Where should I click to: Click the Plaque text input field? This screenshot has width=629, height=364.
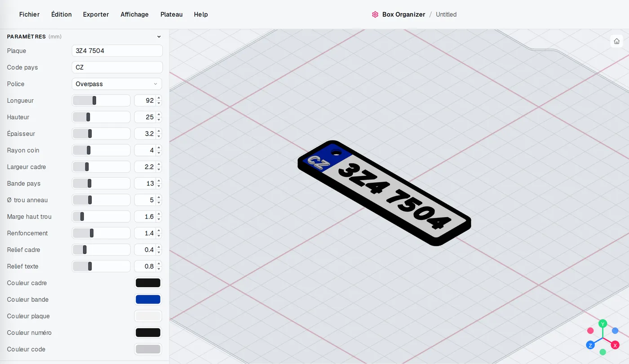click(117, 51)
